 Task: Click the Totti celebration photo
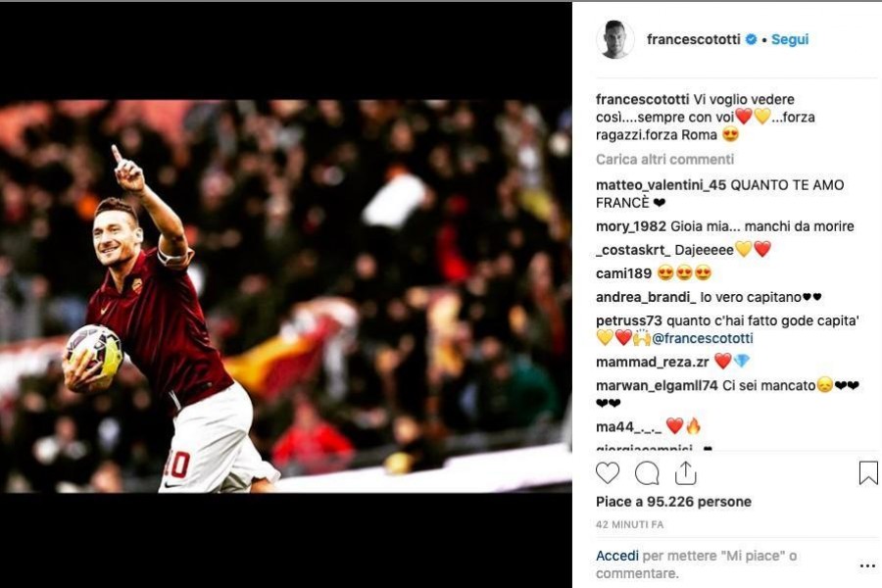[x=286, y=296]
